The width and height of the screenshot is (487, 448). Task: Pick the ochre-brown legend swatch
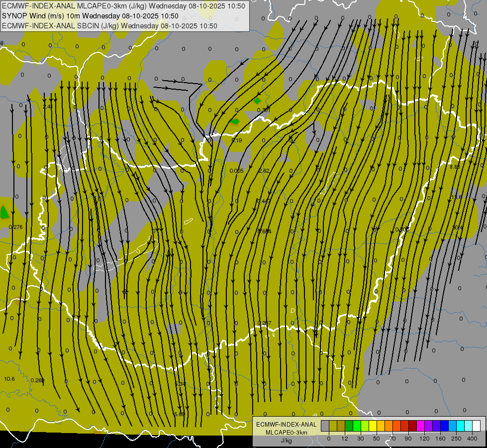coord(341,426)
